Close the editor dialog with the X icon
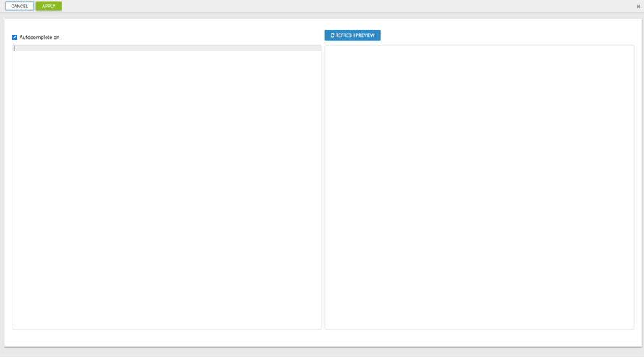The height and width of the screenshot is (357, 644). point(638,7)
